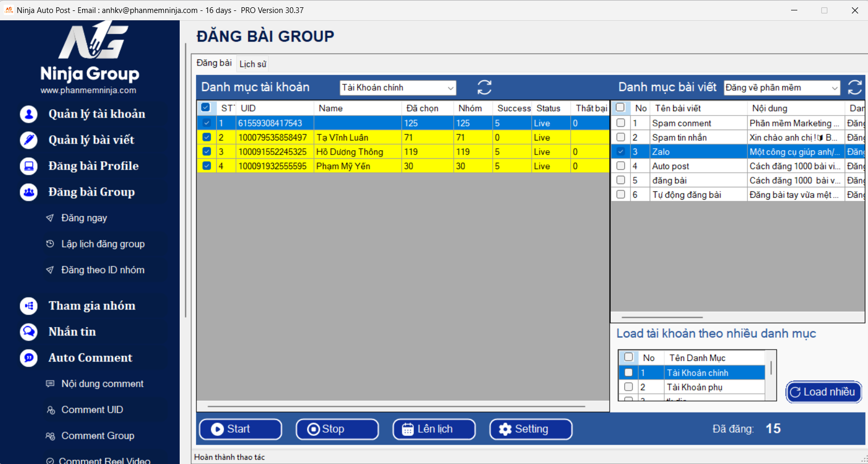Click the Tham gia nhóm icon
Image resolution: width=868 pixels, height=464 pixels.
[x=29, y=306]
